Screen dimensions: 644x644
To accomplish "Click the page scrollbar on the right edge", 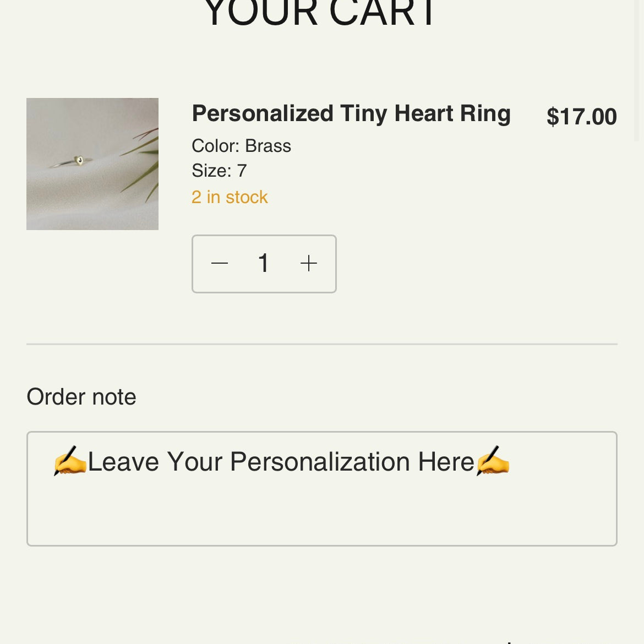I will [638, 72].
